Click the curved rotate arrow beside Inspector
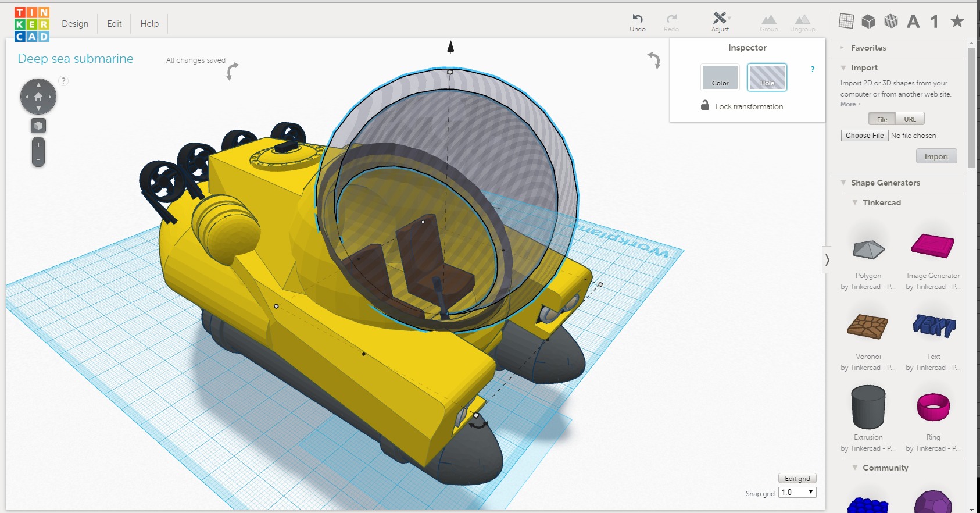Viewport: 980px width, 513px height. 654,60
